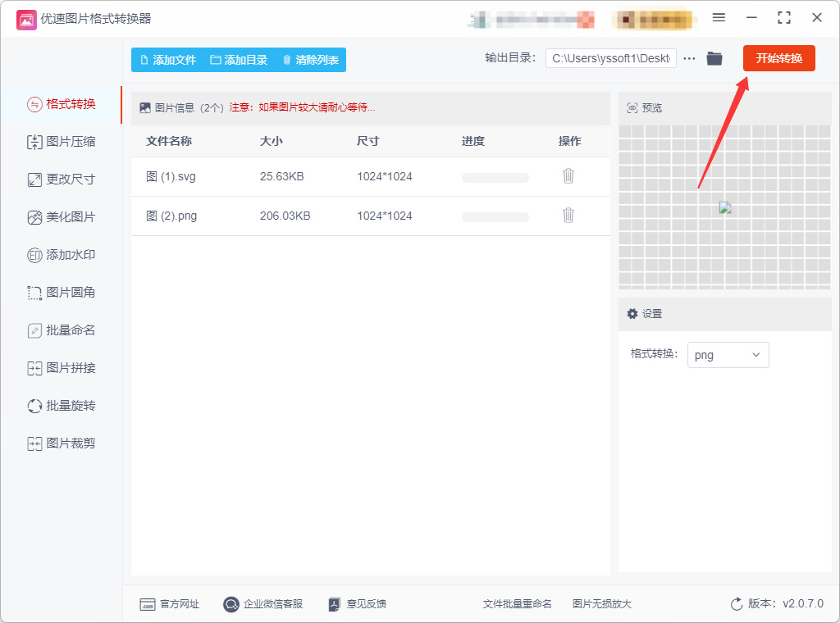Contact 企业微信客服 support
This screenshot has width=840, height=623.
pyautogui.click(x=263, y=604)
